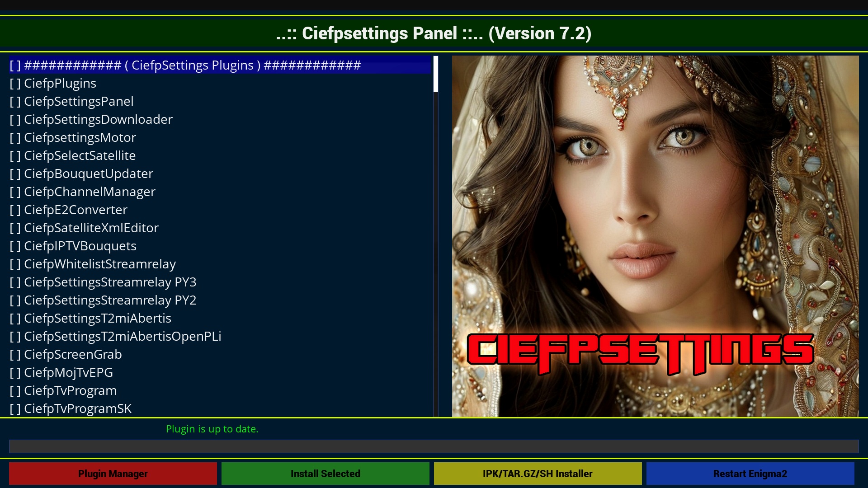Click the plugin list scrollbar thumb

click(436, 74)
